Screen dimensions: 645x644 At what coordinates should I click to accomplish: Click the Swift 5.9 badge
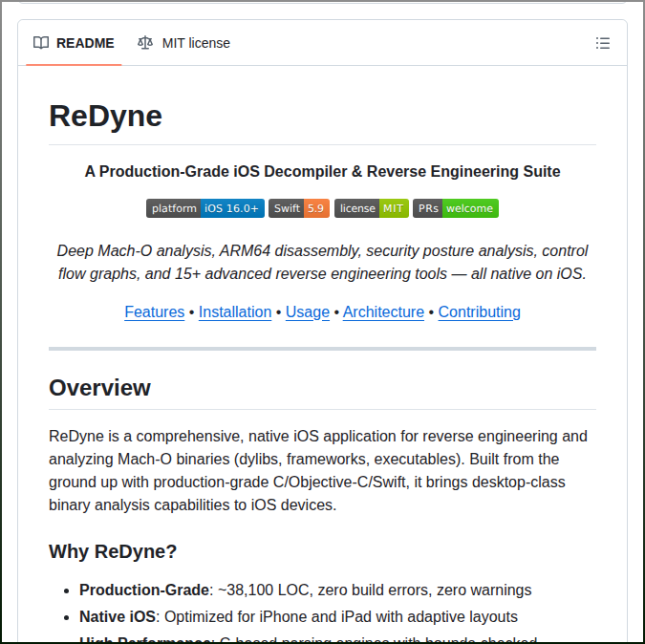[299, 208]
